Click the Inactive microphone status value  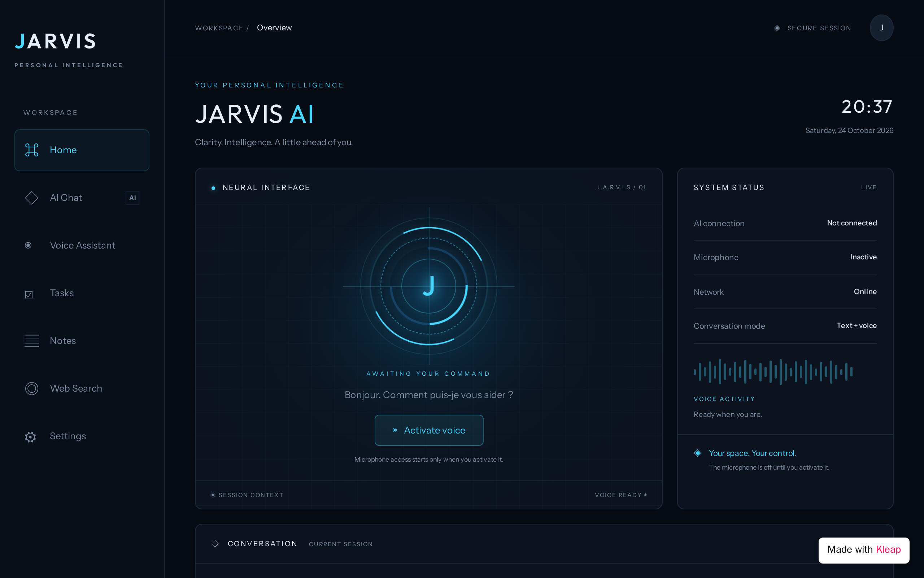pos(863,257)
